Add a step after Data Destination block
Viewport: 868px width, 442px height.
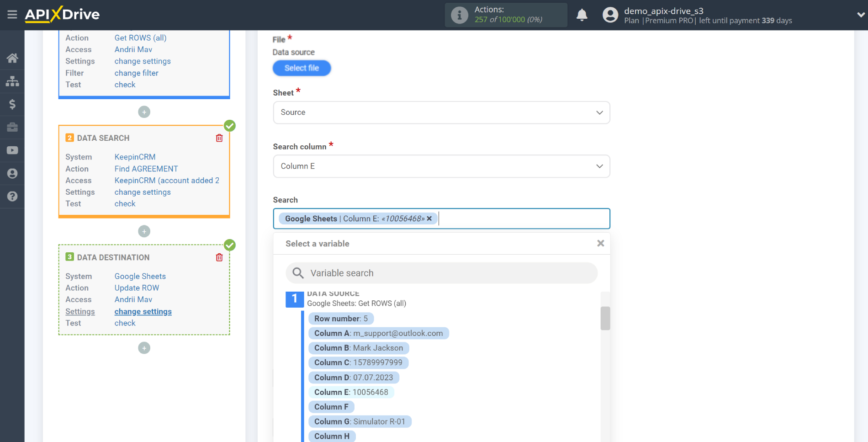tap(144, 348)
